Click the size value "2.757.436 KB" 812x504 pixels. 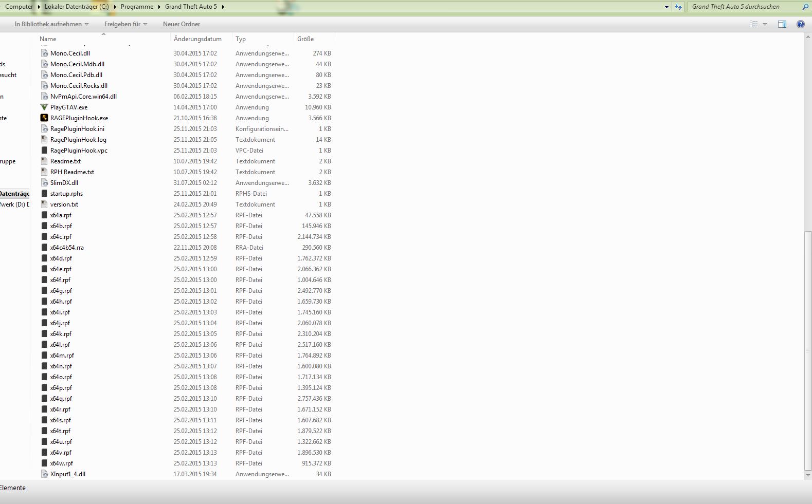(314, 399)
